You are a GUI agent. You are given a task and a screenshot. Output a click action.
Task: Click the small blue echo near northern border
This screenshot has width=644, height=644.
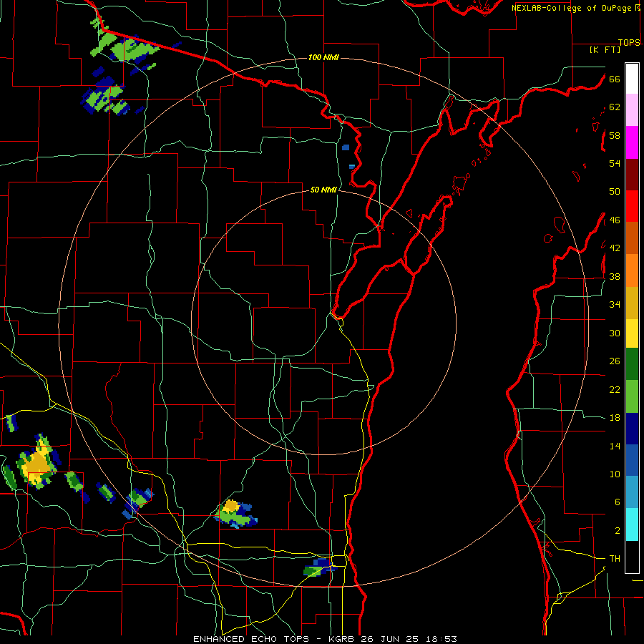coord(346,147)
